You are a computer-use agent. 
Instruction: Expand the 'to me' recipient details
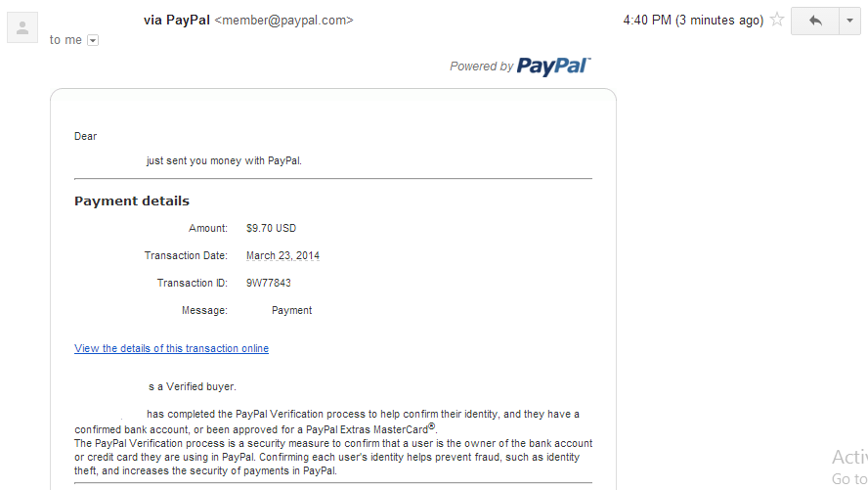[x=93, y=40]
